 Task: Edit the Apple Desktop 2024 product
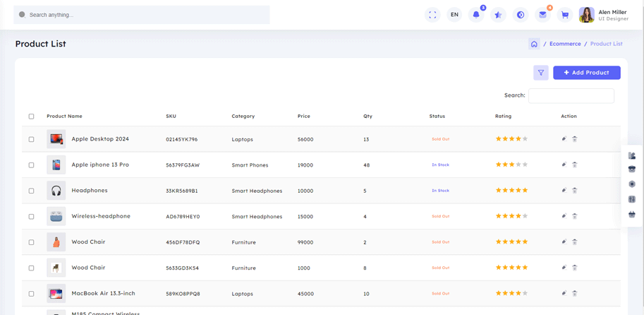pos(564,139)
